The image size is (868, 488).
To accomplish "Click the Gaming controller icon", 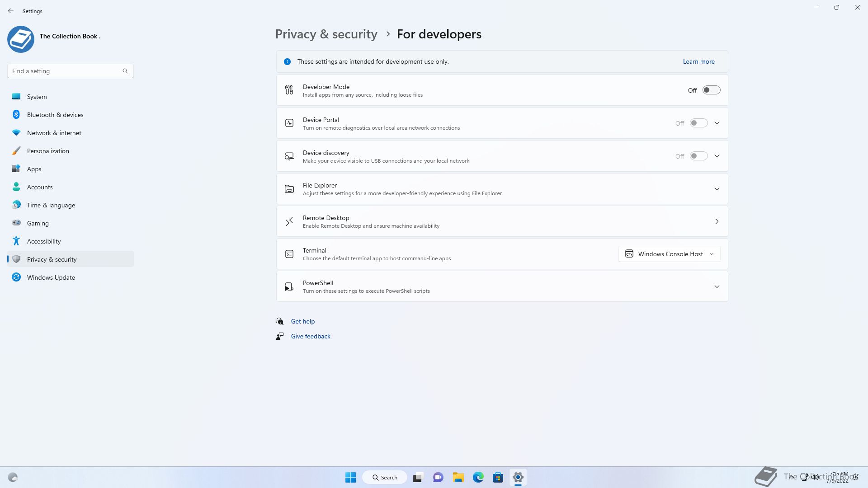I will pyautogui.click(x=16, y=223).
